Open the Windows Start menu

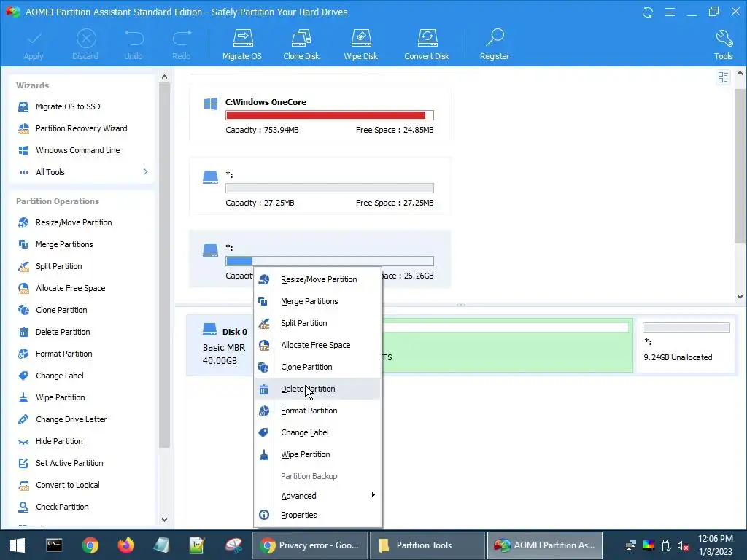click(x=18, y=545)
